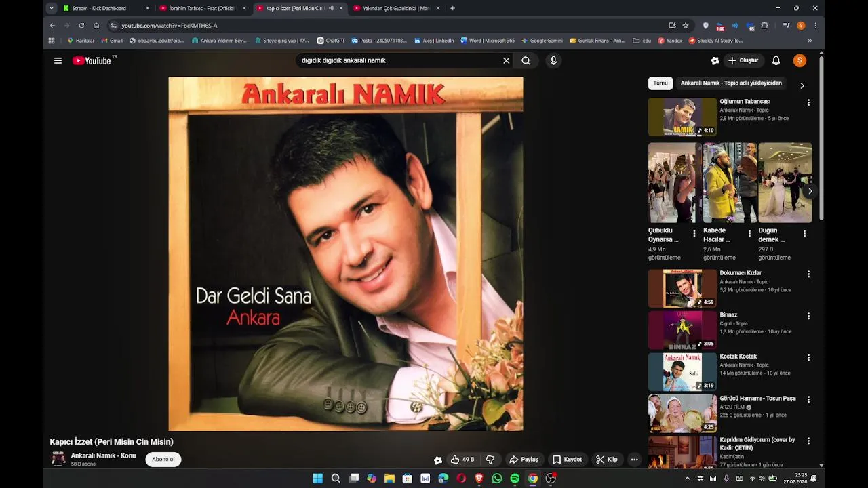Screen dimensions: 868x488
Task: Open the ChatGPT bookmark
Action: tap(331, 41)
